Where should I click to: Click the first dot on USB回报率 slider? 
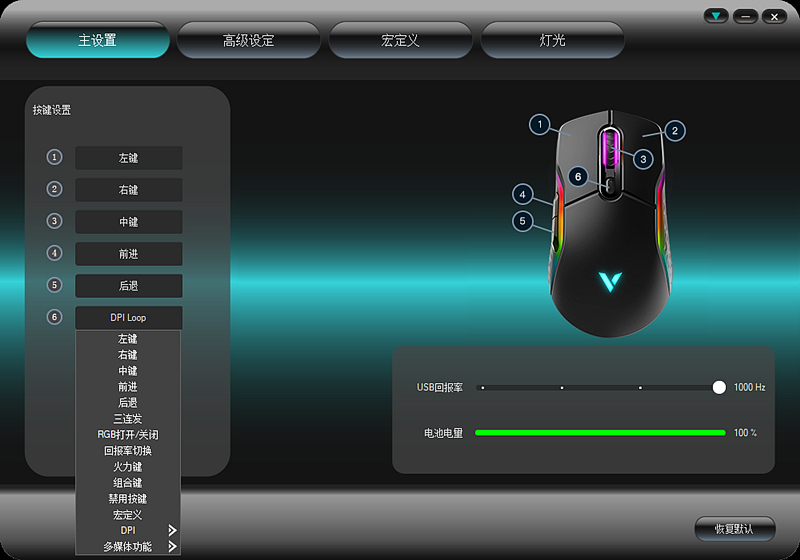tap(483, 388)
